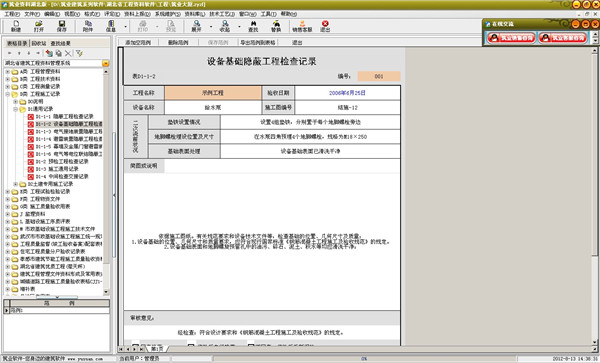Collapse the D1通用记录 folder
The image size is (600, 363).
pos(15,109)
